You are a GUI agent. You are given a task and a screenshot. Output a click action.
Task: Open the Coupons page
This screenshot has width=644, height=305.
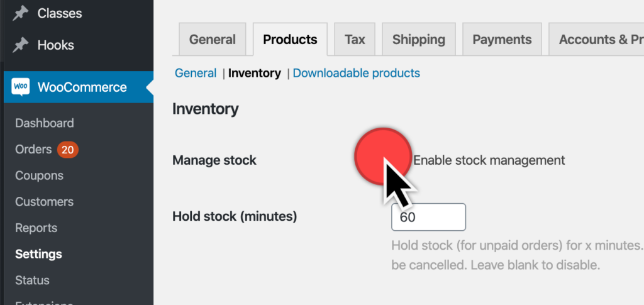39,175
